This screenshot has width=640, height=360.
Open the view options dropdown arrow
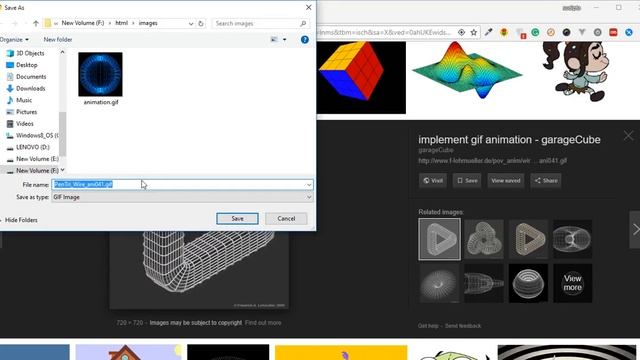click(x=284, y=40)
